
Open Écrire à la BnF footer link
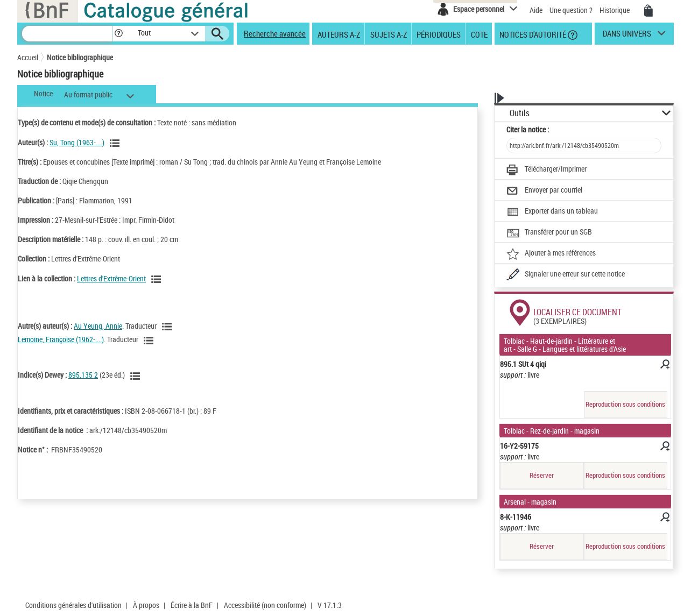pyautogui.click(x=192, y=605)
